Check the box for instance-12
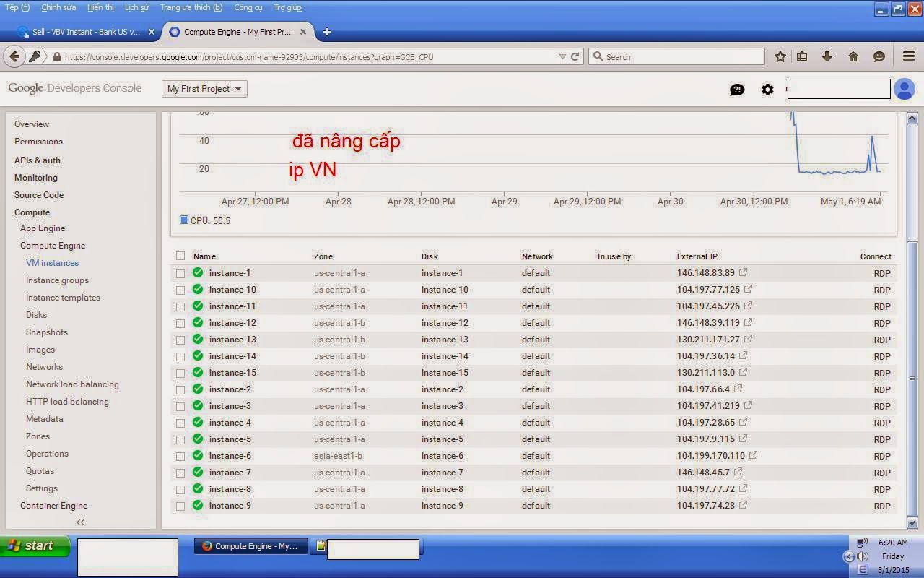This screenshot has width=924, height=578. (180, 323)
